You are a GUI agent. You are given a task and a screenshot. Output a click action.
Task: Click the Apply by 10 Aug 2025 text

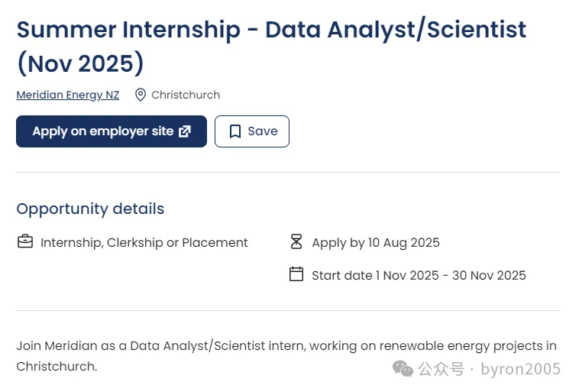pyautogui.click(x=376, y=243)
